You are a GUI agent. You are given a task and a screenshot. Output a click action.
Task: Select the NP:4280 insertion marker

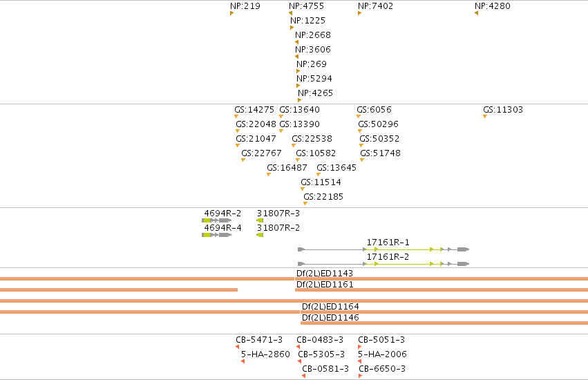click(x=476, y=13)
